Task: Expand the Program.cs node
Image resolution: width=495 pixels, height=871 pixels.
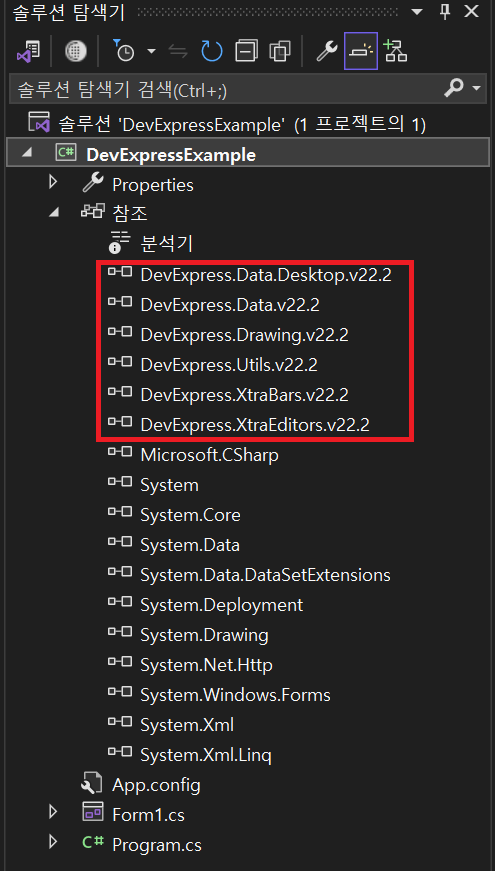Action: [53, 842]
